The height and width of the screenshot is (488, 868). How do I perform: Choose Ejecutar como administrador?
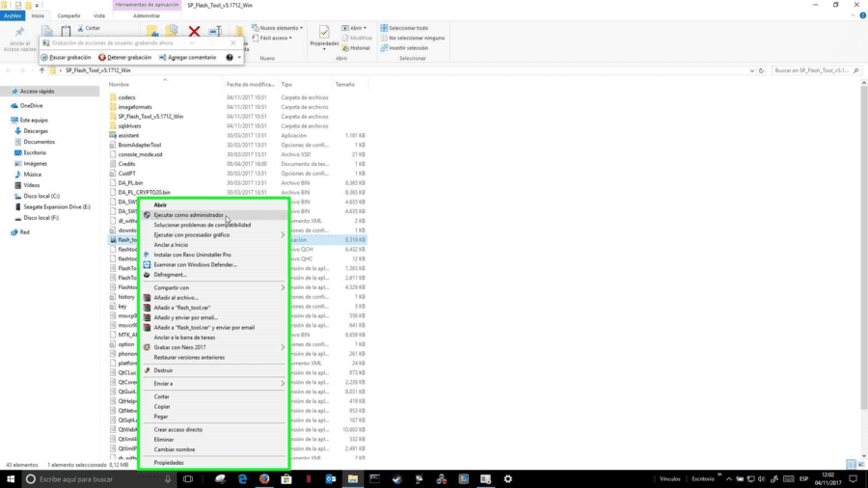pyautogui.click(x=213, y=215)
